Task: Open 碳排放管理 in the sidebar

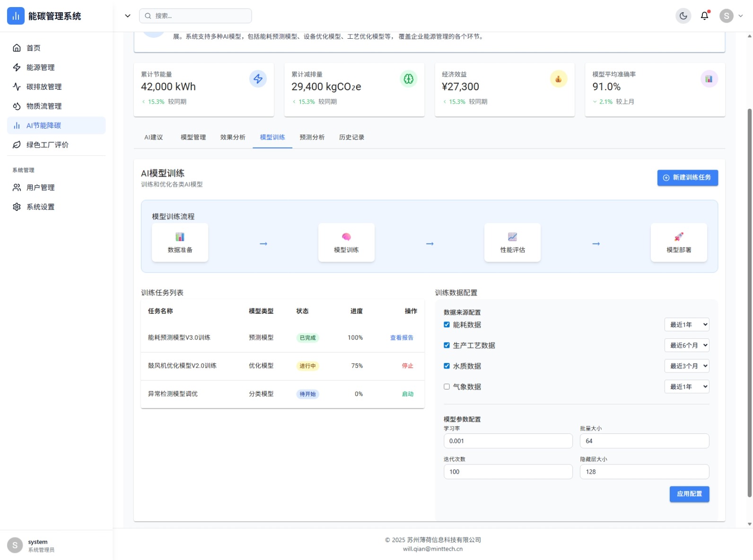Action: click(x=44, y=87)
